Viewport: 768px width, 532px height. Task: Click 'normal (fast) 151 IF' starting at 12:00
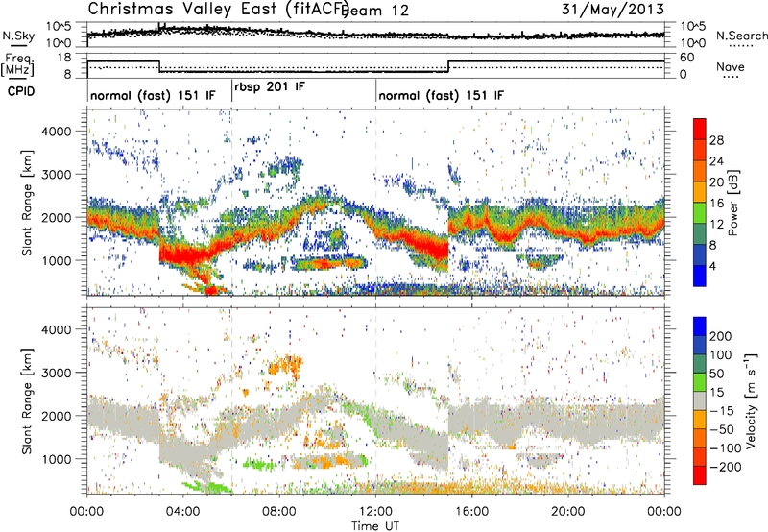pos(441,95)
